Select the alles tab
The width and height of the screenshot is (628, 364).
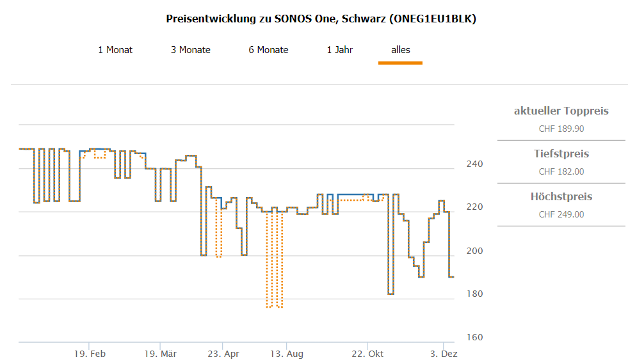pos(401,50)
